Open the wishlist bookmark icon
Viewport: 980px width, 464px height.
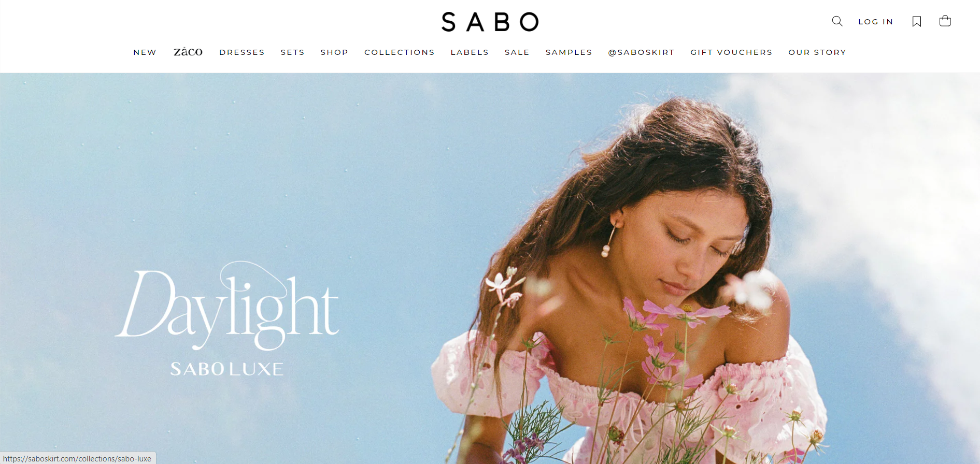[917, 21]
